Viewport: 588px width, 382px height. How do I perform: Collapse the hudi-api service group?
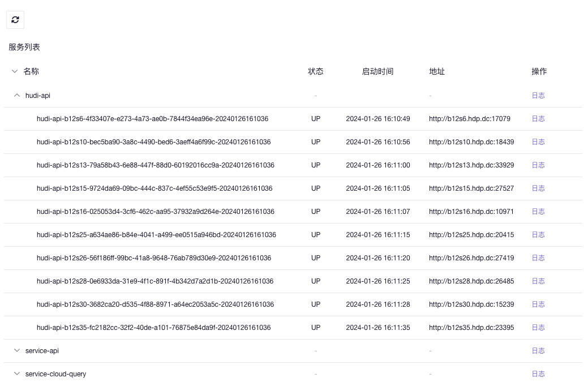tap(17, 96)
